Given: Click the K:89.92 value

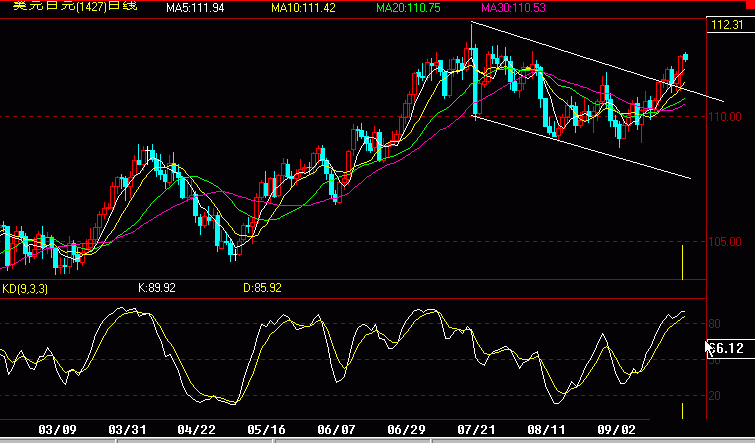Looking at the screenshot, I should [156, 288].
